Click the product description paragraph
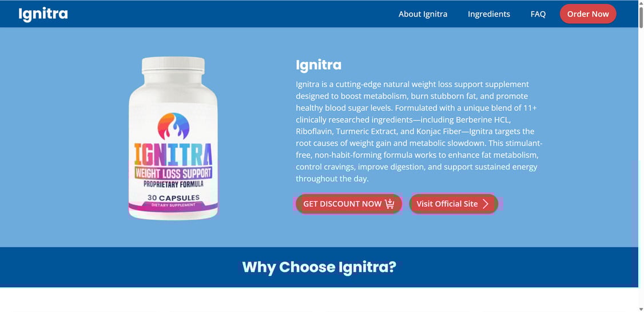The image size is (644, 312). [419, 132]
